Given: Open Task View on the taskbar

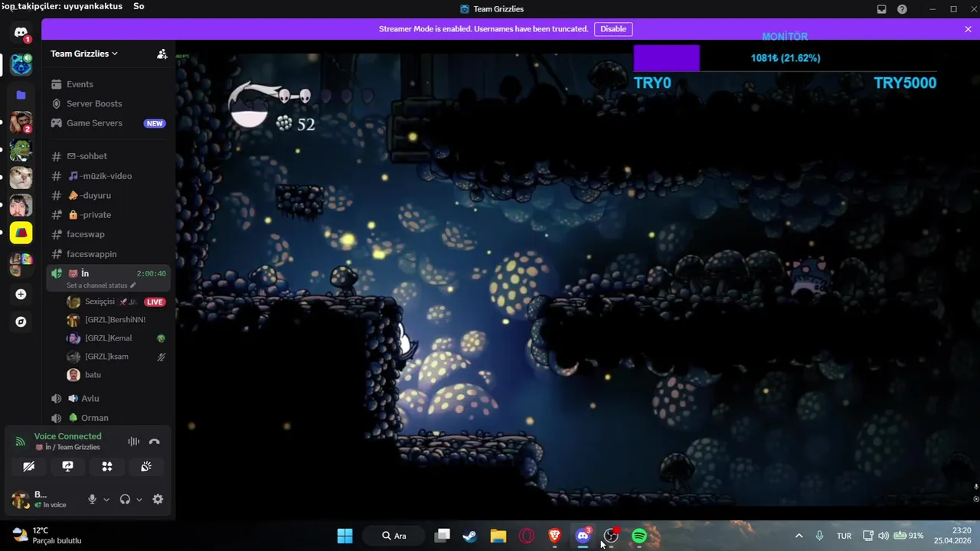Looking at the screenshot, I should 442,536.
